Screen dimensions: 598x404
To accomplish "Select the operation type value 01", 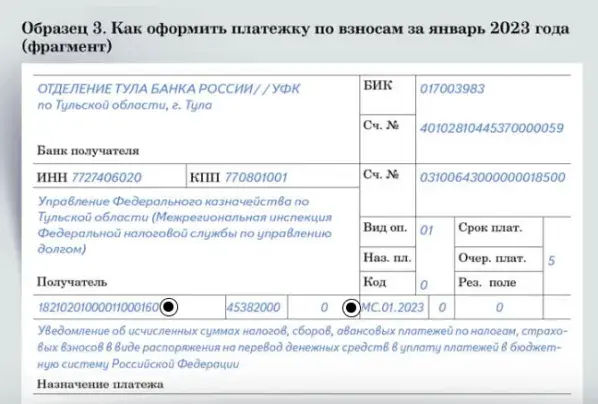I will (x=426, y=231).
